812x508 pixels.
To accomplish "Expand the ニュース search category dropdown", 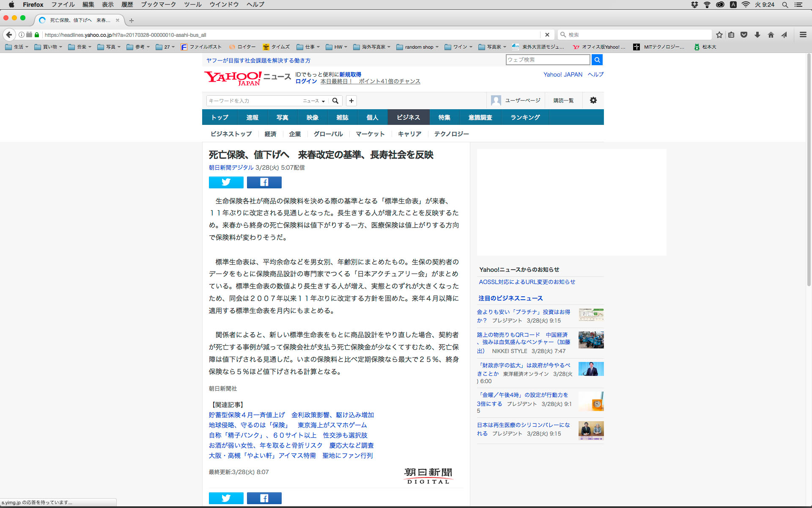I will tap(314, 101).
